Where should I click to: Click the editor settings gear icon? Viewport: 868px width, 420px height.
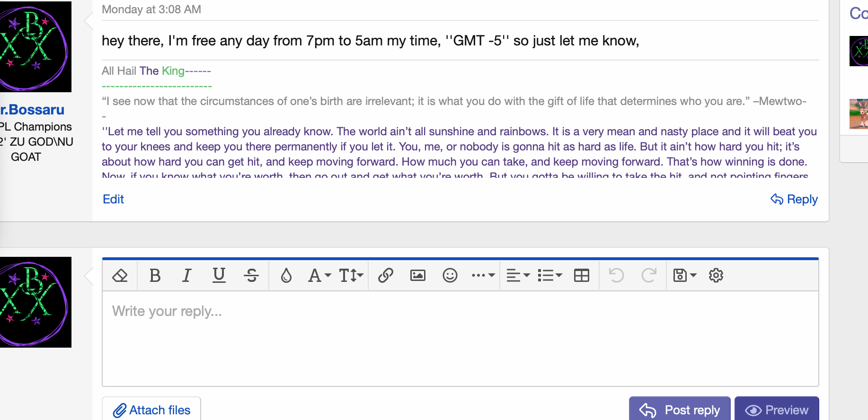pyautogui.click(x=716, y=275)
